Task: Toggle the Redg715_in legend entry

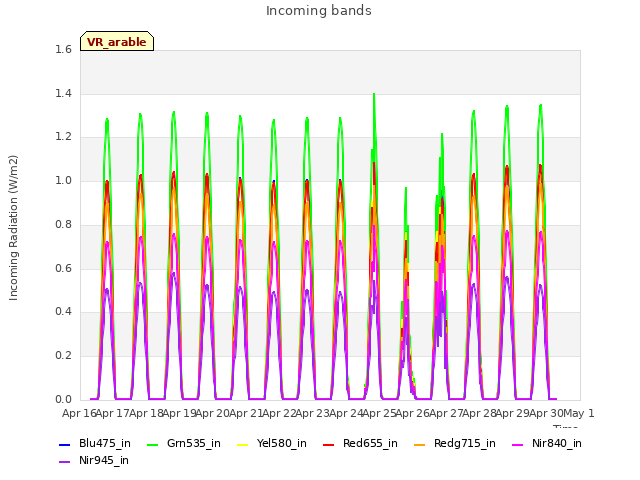Action: [x=455, y=443]
